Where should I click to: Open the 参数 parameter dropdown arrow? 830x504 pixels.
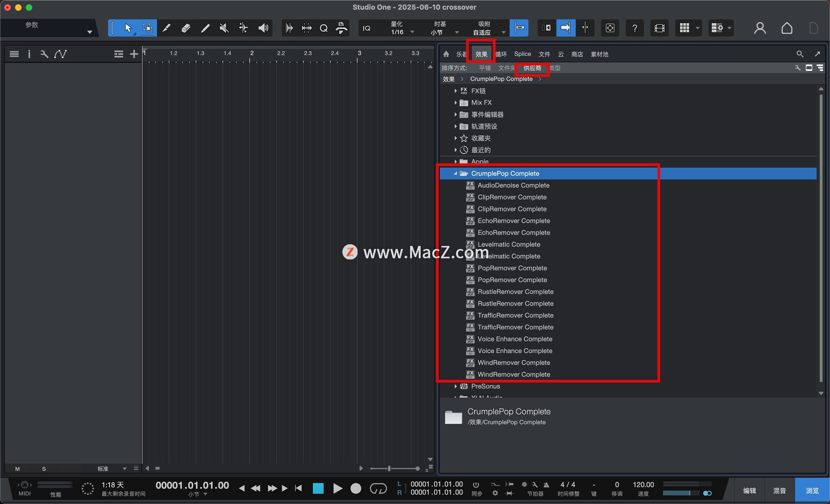pyautogui.click(x=89, y=32)
